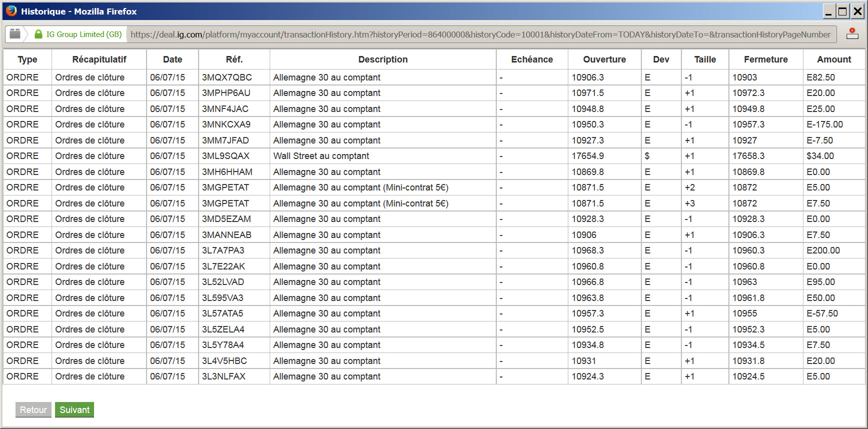Click the Description column header
868x429 pixels.
pos(383,59)
